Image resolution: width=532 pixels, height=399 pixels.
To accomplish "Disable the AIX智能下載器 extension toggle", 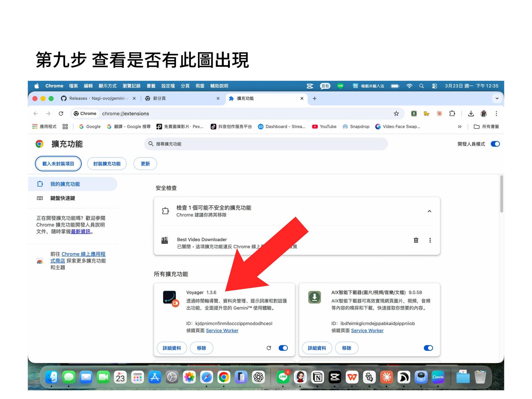I will tap(428, 348).
